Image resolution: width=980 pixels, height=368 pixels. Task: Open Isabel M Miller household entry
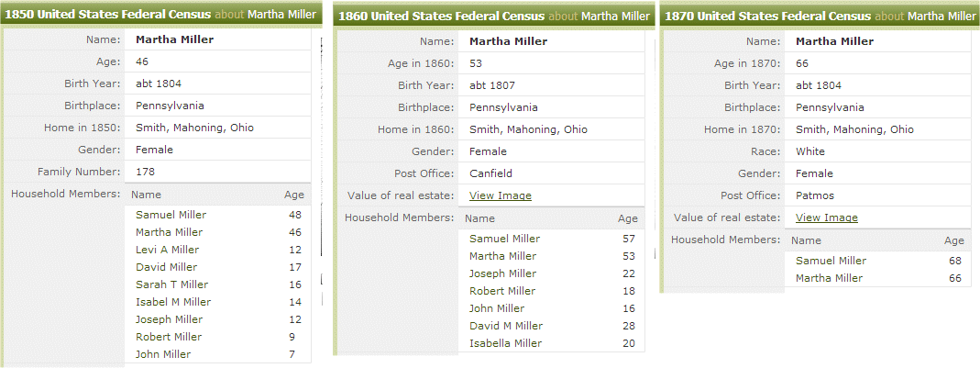[x=173, y=302]
